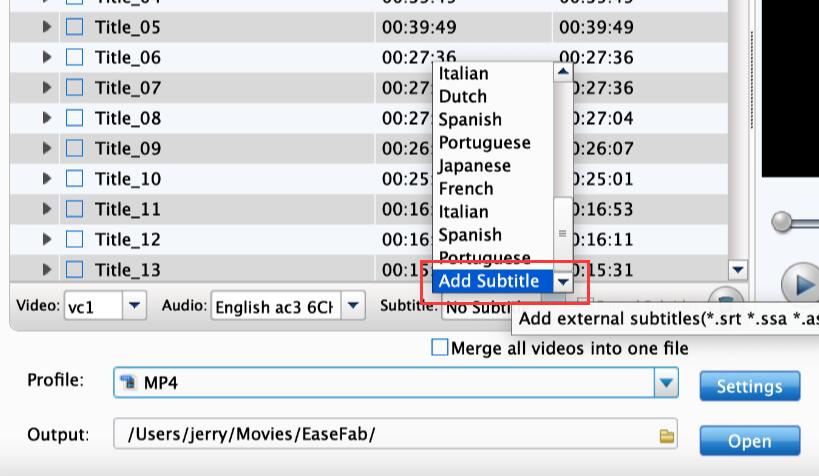Viewport: 819px width, 476px height.
Task: Click the Settings button
Action: 749,386
